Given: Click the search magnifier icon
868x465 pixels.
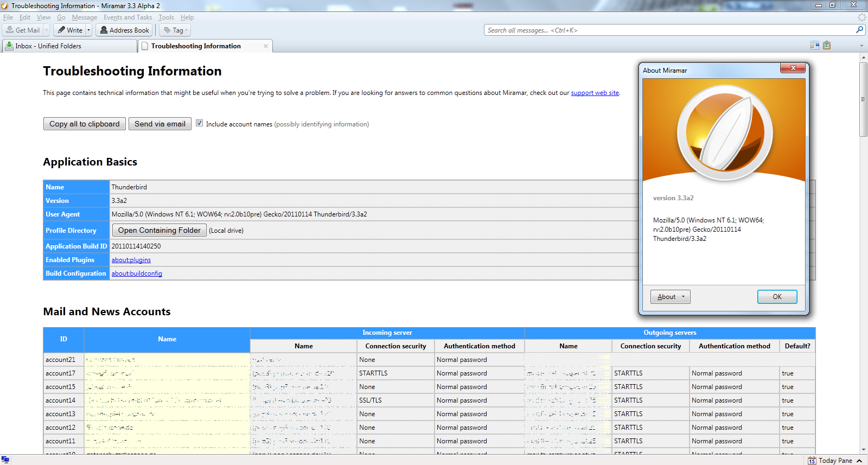Looking at the screenshot, I should (859, 30).
